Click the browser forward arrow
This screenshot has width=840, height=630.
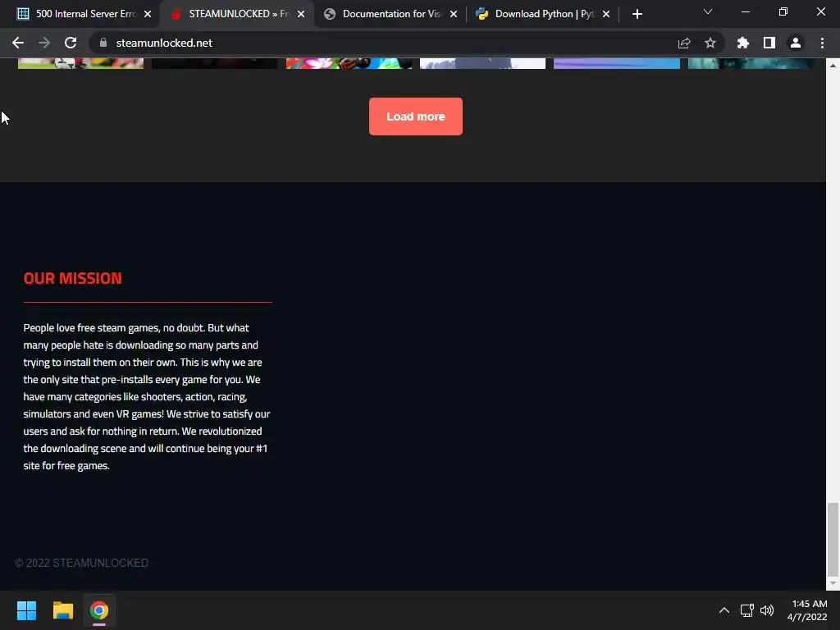point(44,43)
